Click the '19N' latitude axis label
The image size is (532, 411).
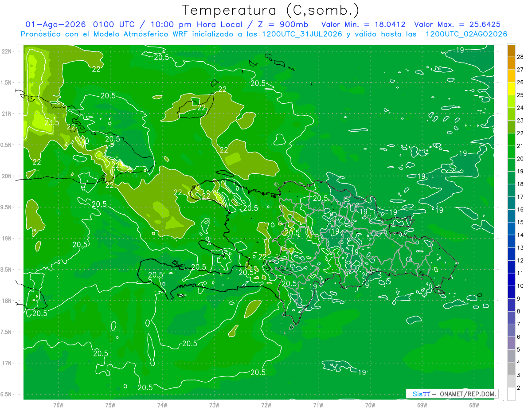point(7,238)
